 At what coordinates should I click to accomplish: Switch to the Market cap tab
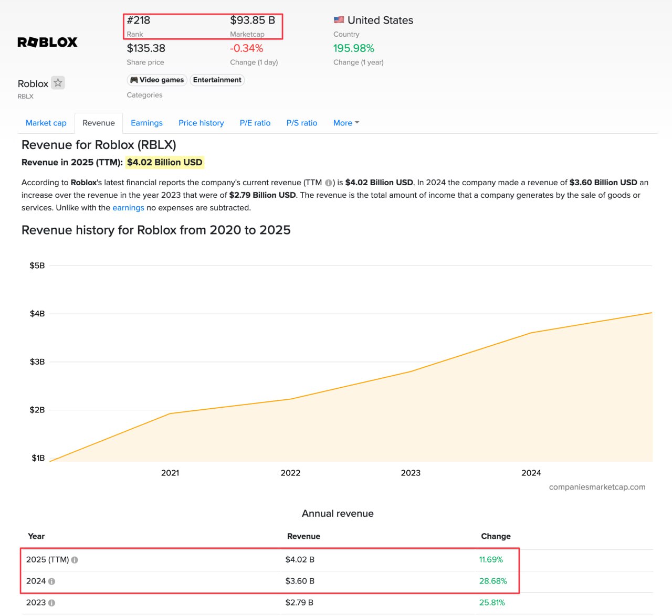(x=46, y=123)
